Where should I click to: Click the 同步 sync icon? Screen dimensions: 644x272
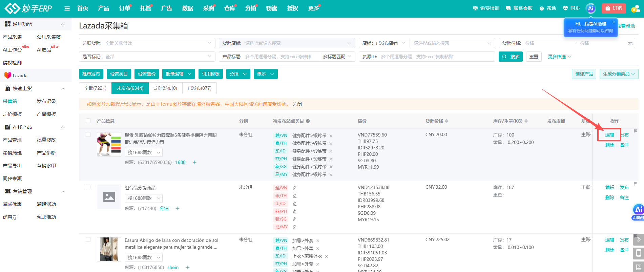[565, 8]
